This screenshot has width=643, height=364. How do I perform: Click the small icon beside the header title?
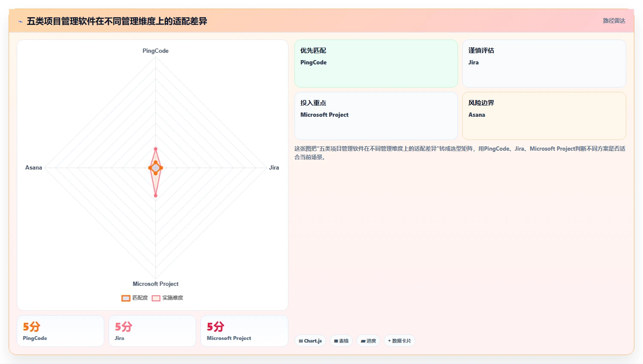[20, 21]
